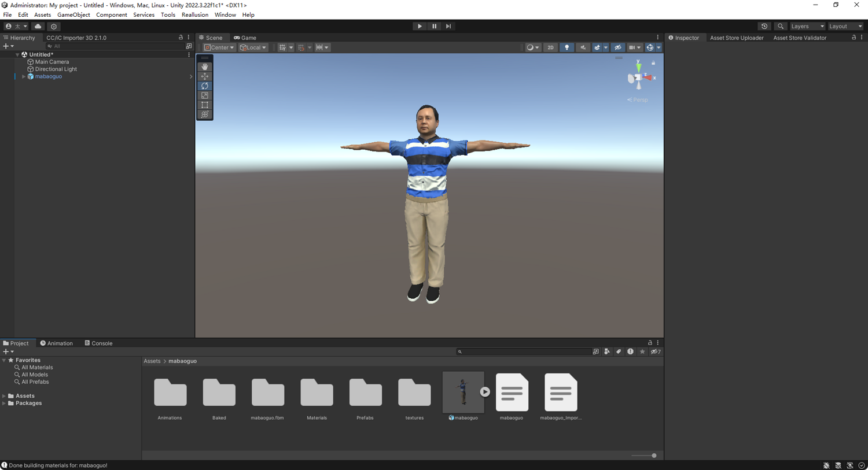
Task: Click the activity progress indicator icon
Action: click(862, 465)
